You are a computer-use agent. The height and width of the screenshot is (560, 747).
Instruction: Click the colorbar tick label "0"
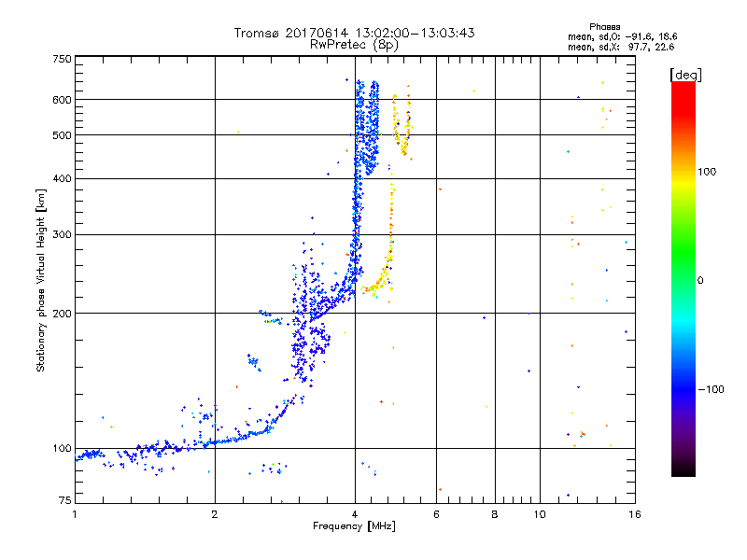tap(700, 281)
